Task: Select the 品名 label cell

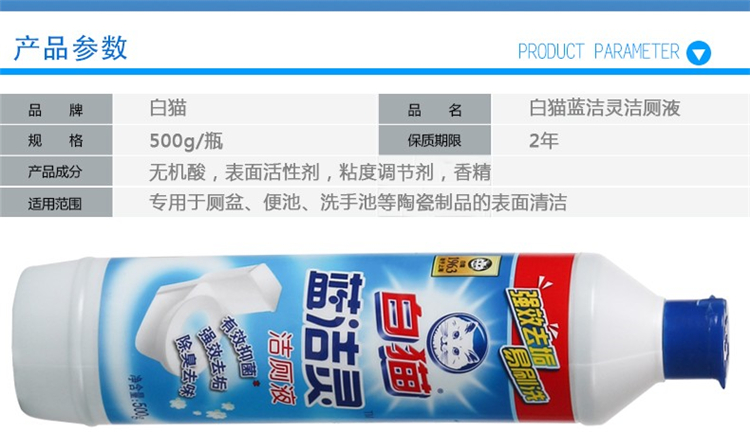Action: point(435,109)
